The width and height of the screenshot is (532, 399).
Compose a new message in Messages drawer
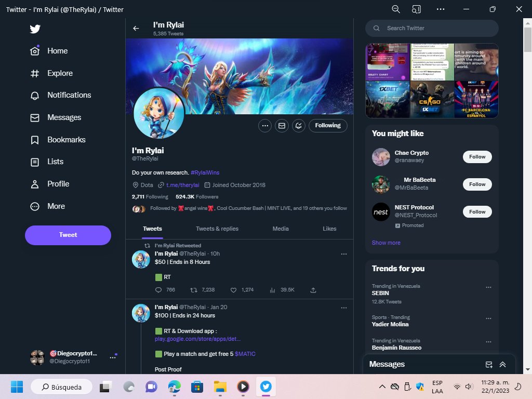(489, 364)
